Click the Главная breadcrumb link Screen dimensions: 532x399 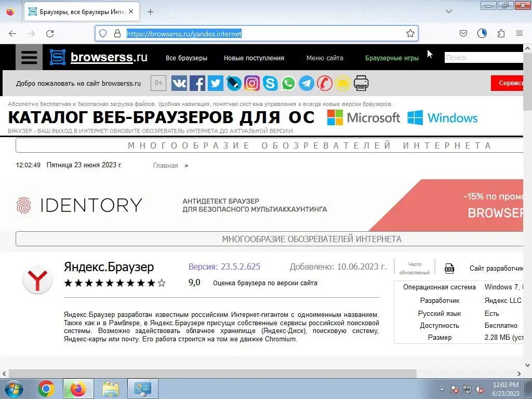click(166, 166)
